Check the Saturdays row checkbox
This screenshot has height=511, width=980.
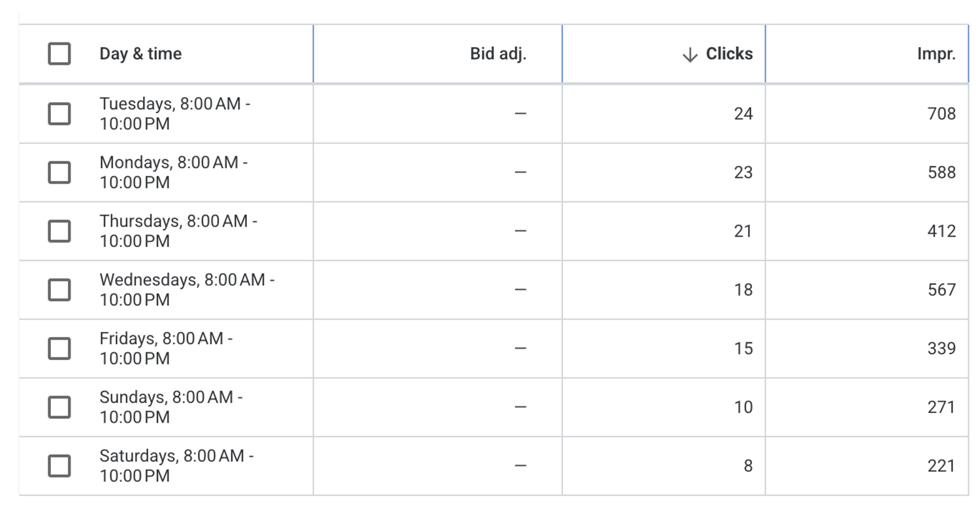(59, 465)
